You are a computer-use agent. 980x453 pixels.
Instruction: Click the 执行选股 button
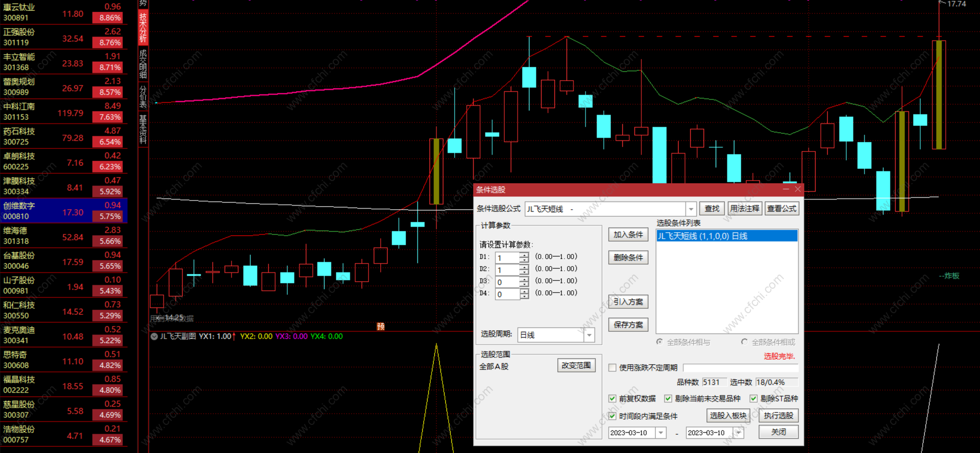click(x=778, y=416)
